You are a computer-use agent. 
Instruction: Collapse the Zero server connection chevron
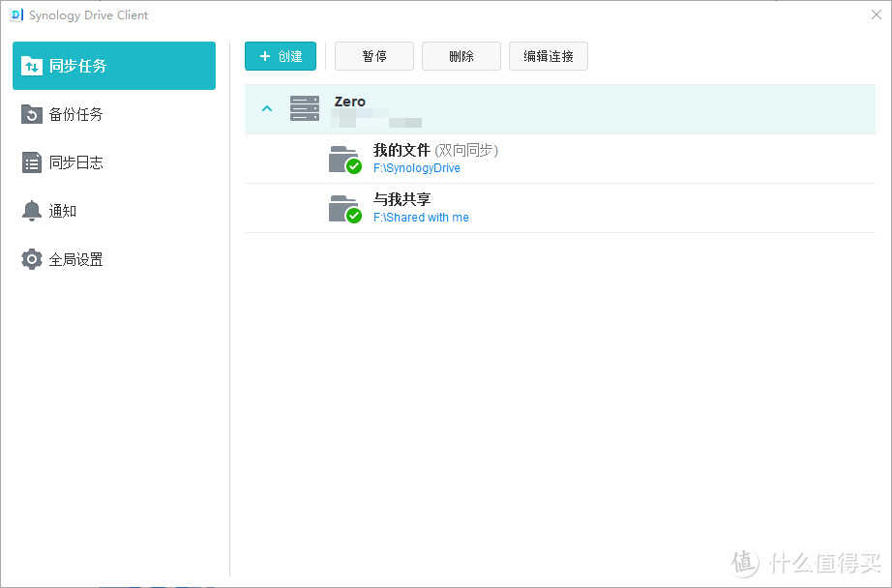tap(267, 108)
